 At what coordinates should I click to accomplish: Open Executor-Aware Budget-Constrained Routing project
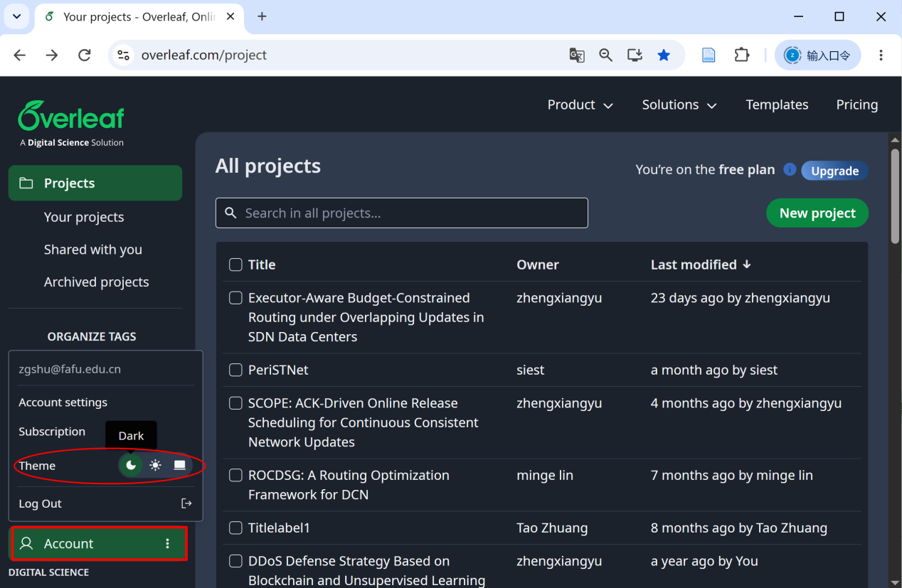point(366,317)
